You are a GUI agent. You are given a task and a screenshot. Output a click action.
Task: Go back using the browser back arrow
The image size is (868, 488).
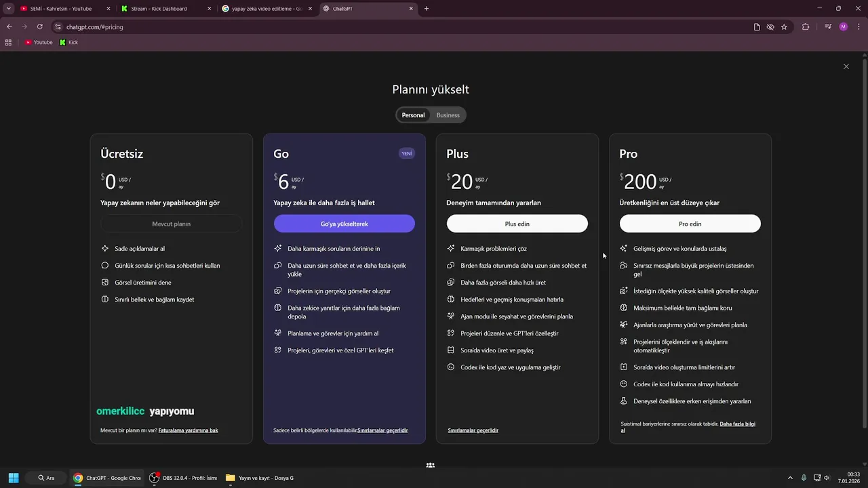coord(9,27)
